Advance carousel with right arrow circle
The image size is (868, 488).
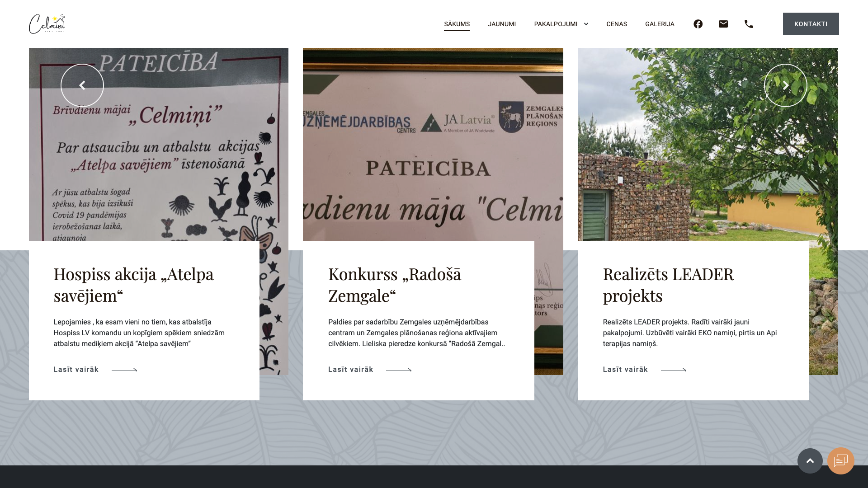785,85
